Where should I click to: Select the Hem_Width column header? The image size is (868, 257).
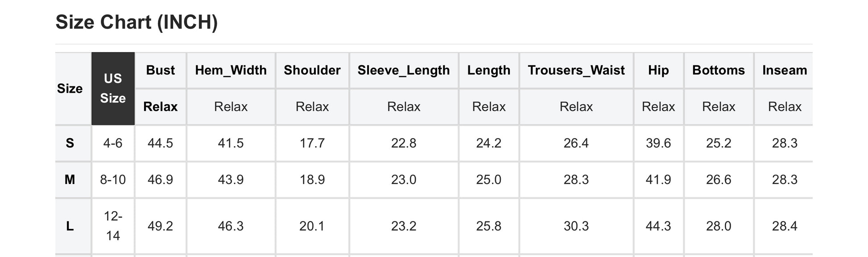coord(231,70)
